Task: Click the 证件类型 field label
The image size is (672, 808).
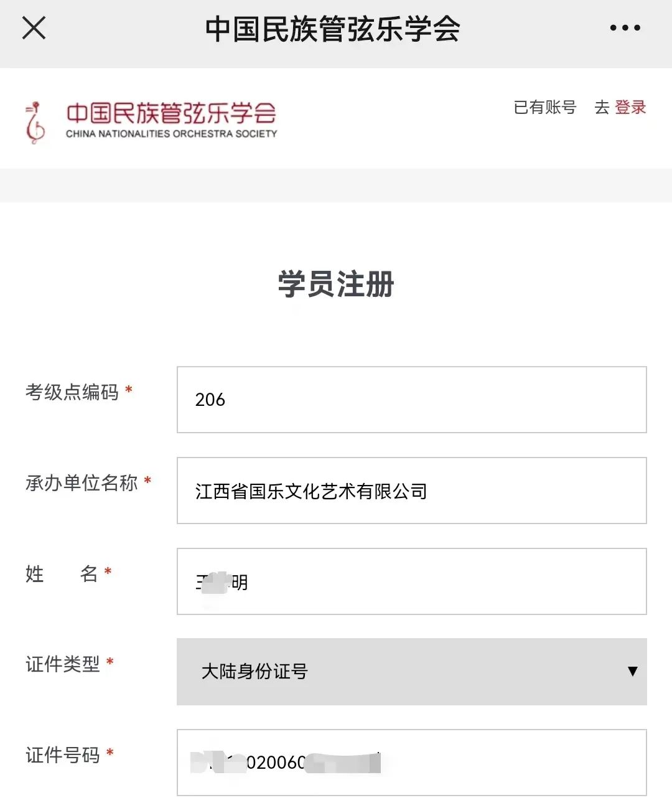Action: click(63, 664)
